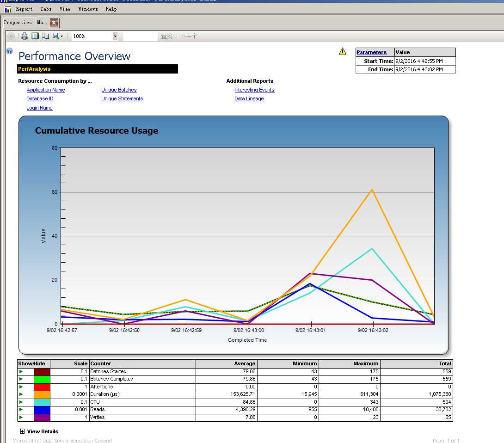Click the orange Duration color swatch

[x=42, y=394]
